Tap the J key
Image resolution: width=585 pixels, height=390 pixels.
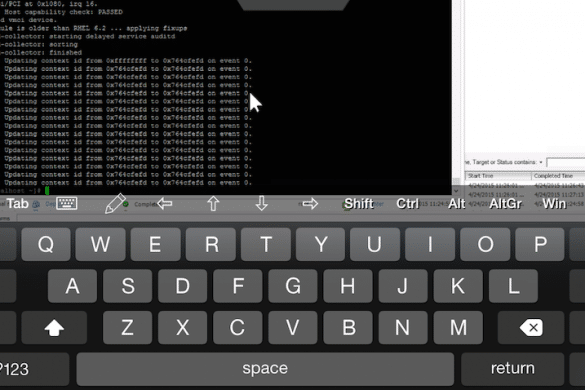(403, 286)
